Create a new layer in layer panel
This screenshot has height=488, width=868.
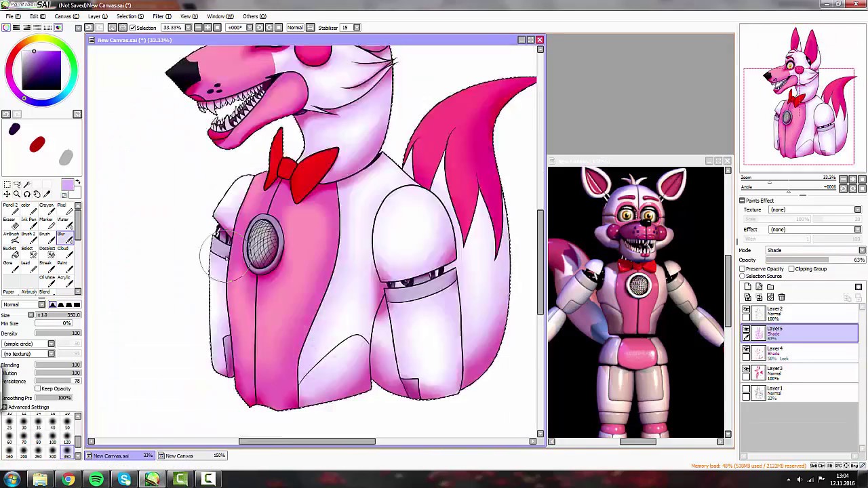pyautogui.click(x=748, y=287)
